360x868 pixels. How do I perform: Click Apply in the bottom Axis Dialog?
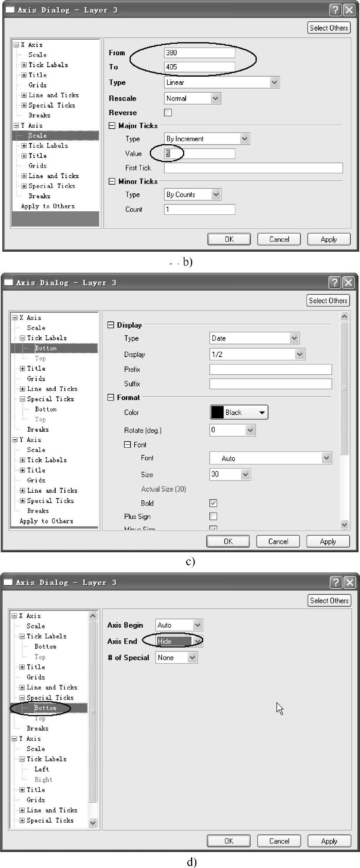(x=329, y=841)
